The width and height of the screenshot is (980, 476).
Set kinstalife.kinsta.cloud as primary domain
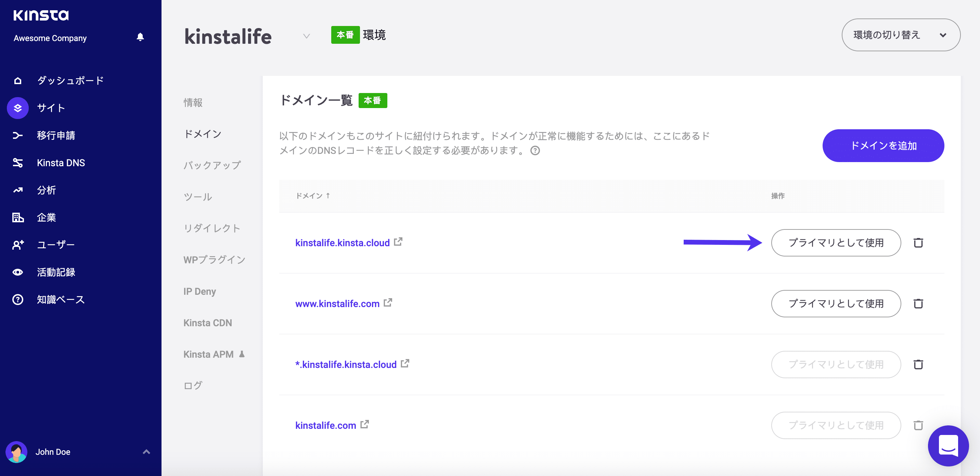836,242
